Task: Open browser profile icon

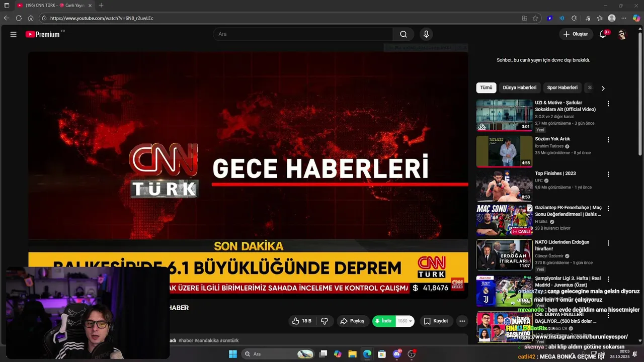Action: pyautogui.click(x=612, y=18)
